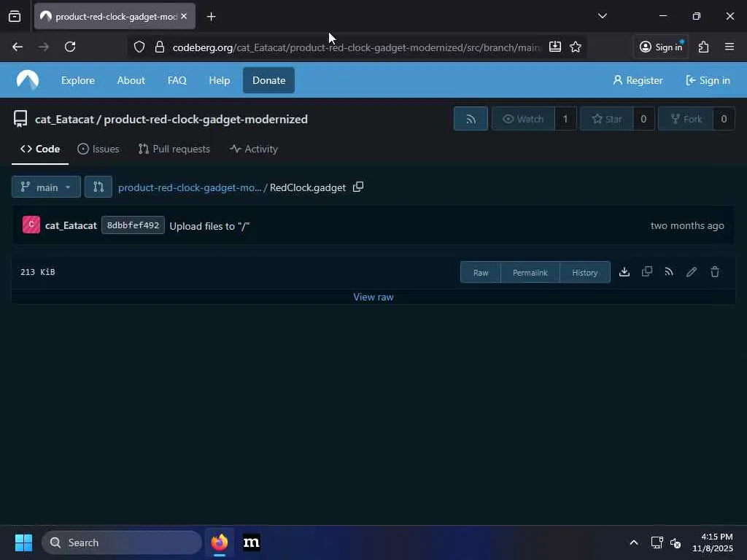Watch this repository

point(523,119)
